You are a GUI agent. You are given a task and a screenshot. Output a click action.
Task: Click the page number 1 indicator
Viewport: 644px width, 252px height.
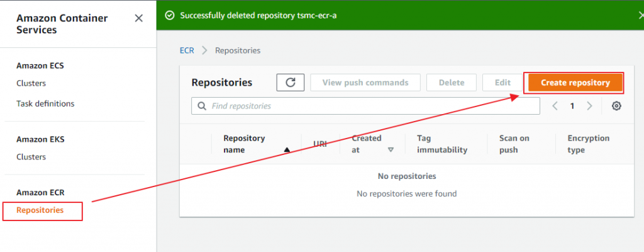tap(572, 106)
